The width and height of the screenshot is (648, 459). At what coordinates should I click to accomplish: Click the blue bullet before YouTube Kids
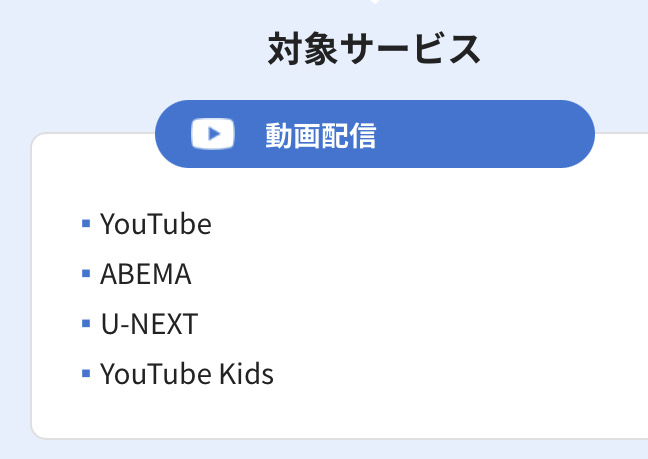[x=86, y=374]
